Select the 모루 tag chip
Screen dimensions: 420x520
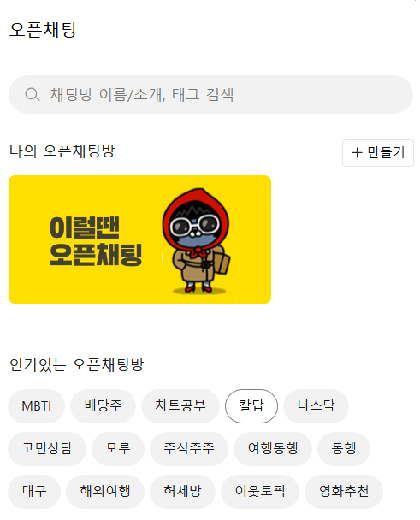118,449
